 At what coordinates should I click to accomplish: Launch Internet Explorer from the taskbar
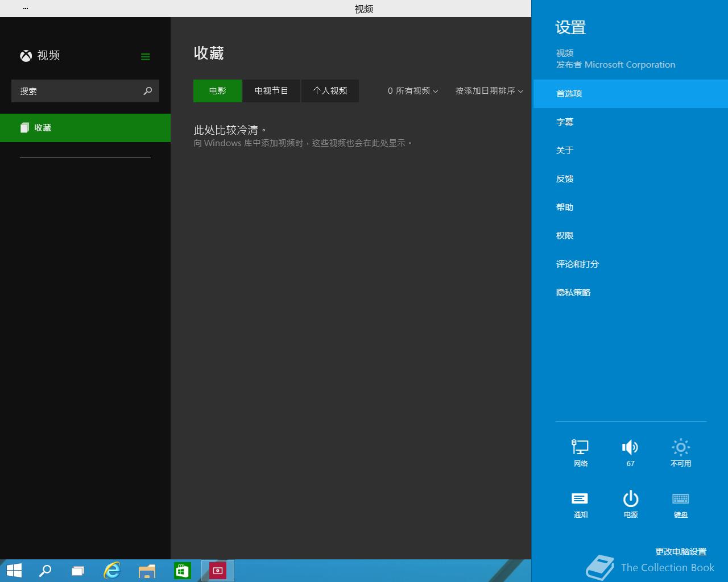pos(112,571)
